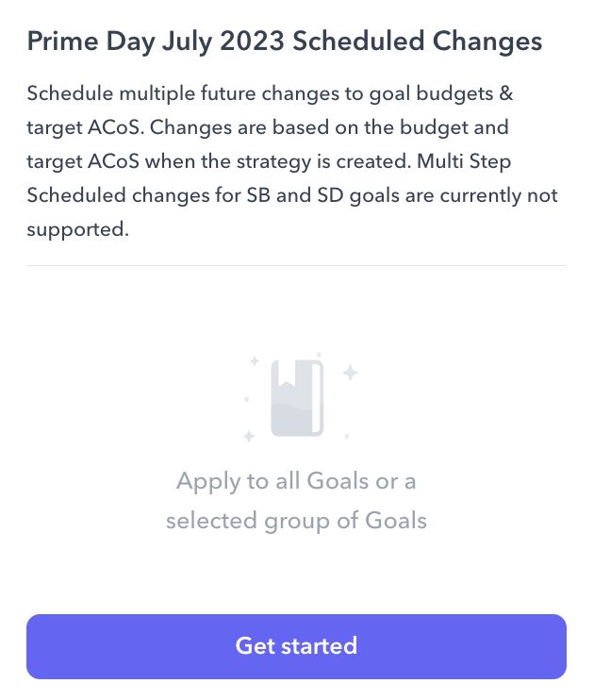Click the small dot above the notebook

coord(319,355)
